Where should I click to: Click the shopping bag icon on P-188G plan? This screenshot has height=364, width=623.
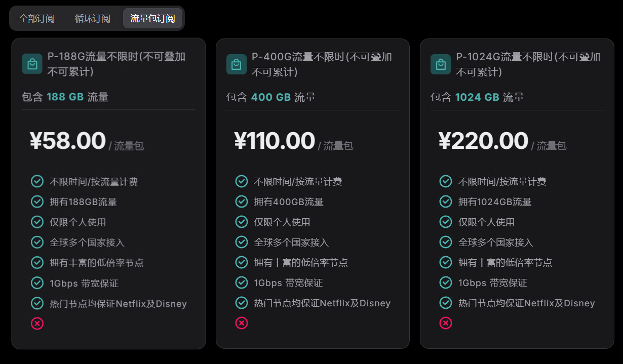32,64
